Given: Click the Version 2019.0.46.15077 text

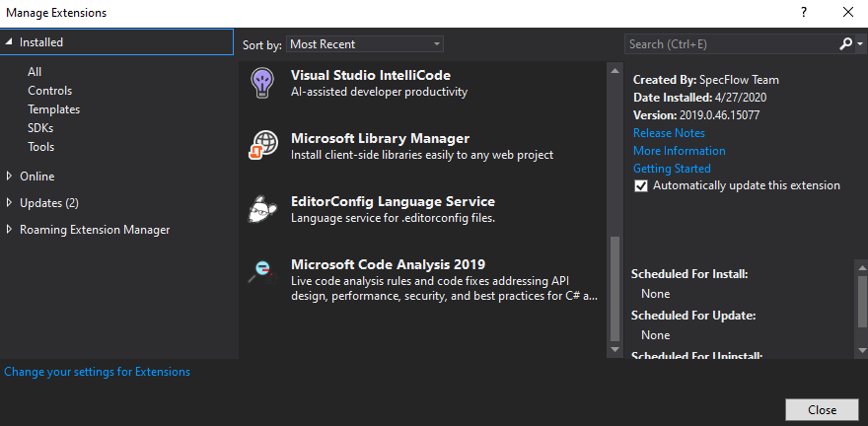Looking at the screenshot, I should point(696,115).
